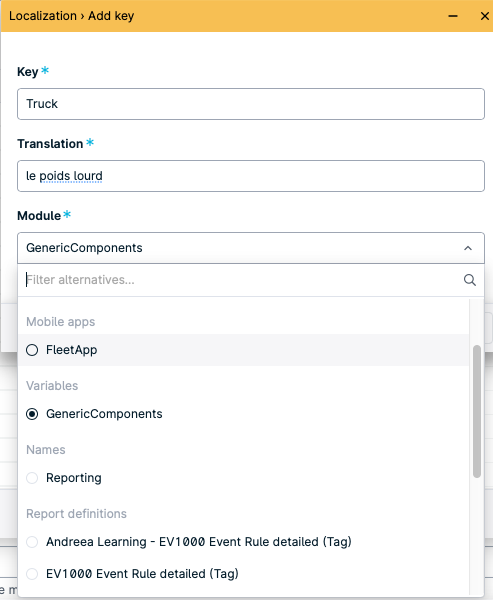
Task: Click the Add key title text
Action: [111, 16]
